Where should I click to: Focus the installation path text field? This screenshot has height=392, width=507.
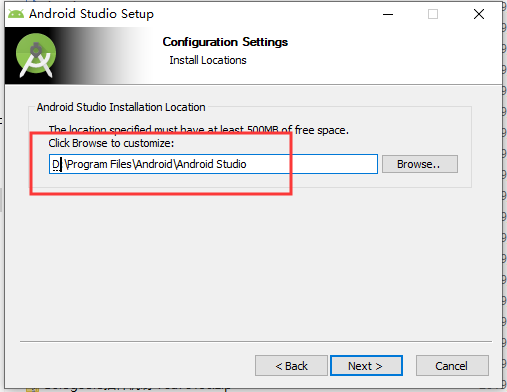(x=213, y=164)
